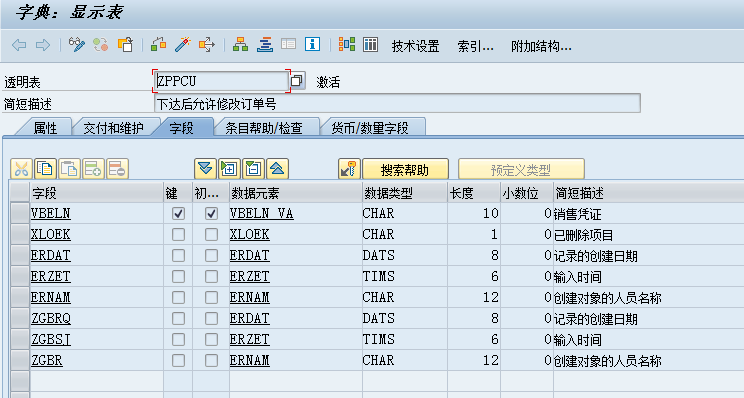Expand all with down arrow icon
Image resolution: width=744 pixels, height=398 pixels.
tap(205, 169)
